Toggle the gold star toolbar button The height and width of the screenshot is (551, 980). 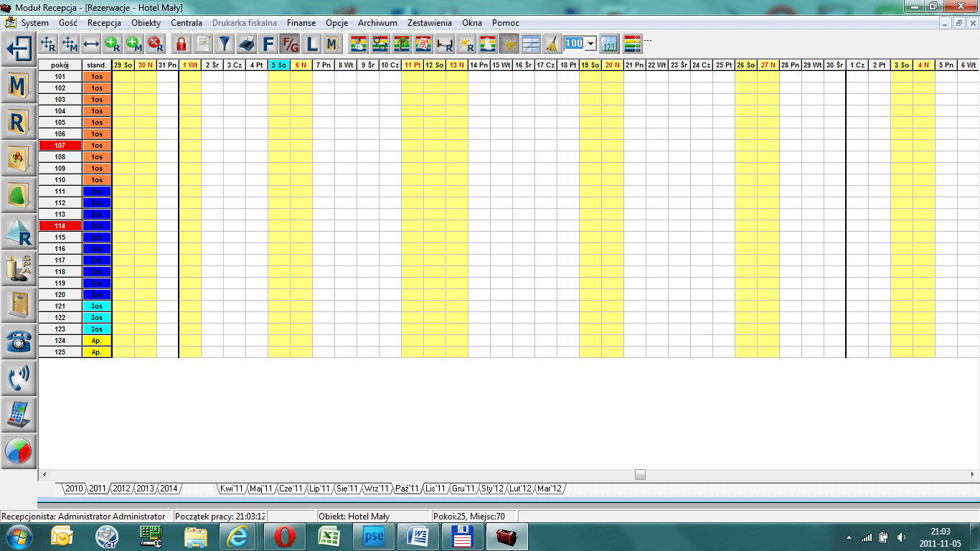[x=510, y=44]
